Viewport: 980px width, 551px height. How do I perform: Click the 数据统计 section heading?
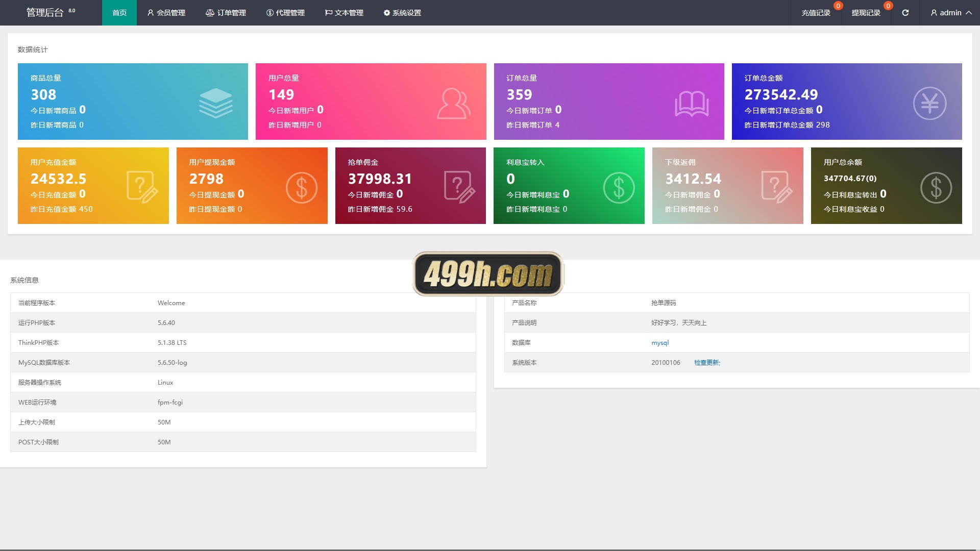[33, 49]
